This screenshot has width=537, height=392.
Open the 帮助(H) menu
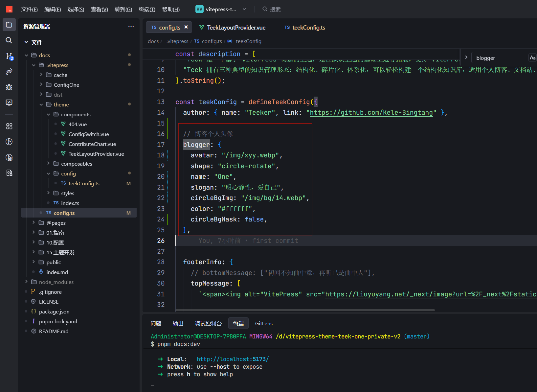(x=171, y=9)
